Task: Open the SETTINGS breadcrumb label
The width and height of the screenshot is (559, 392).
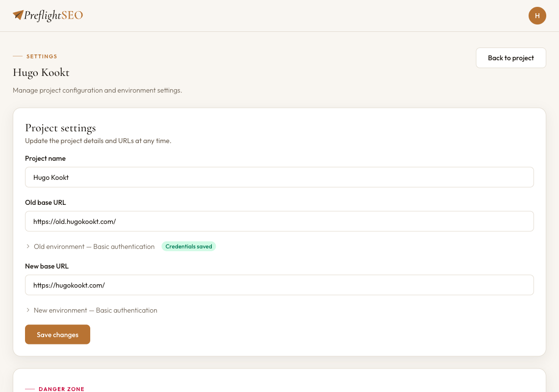Action: [41, 56]
